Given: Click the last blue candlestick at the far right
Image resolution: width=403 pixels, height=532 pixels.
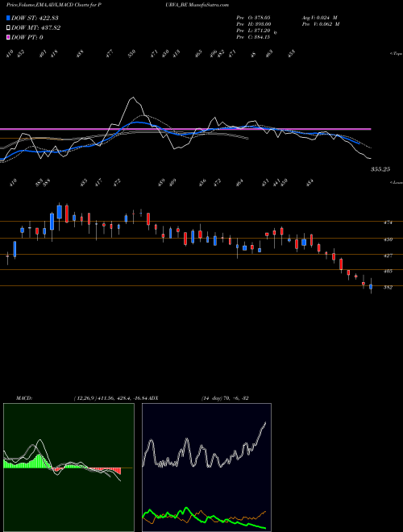Looking at the screenshot, I should (371, 287).
